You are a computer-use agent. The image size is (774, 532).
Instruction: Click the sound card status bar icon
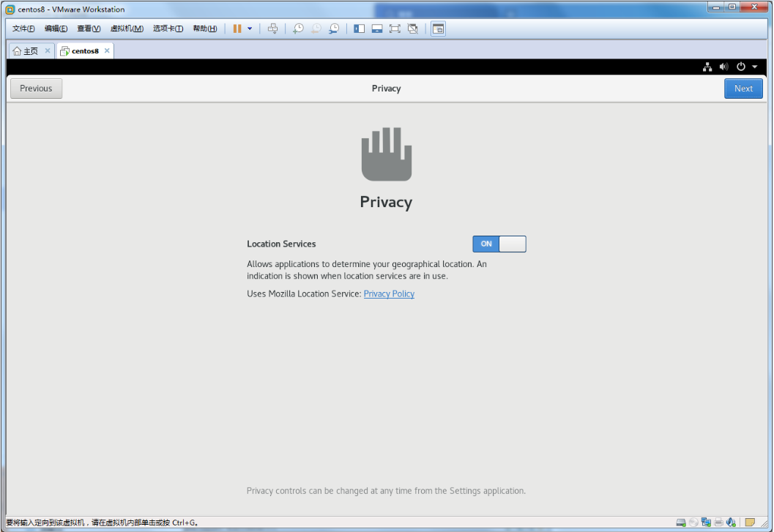[731, 522]
